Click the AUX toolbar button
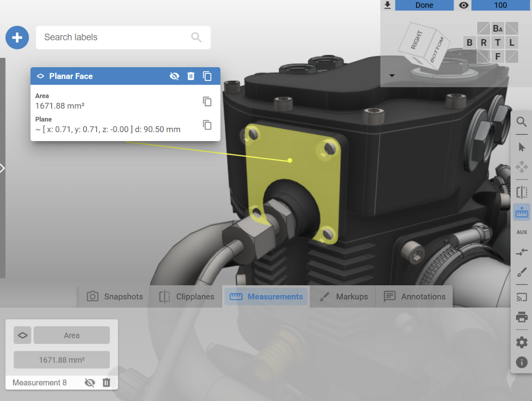This screenshot has height=401, width=532. click(521, 232)
